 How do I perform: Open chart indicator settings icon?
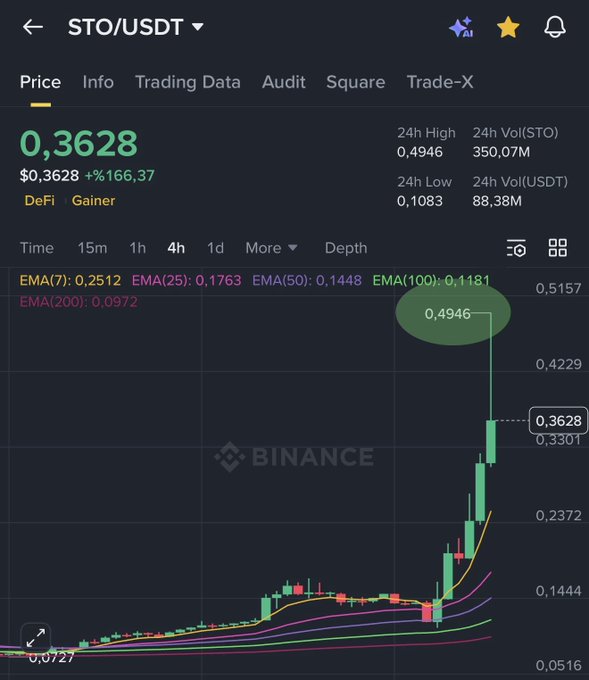click(x=516, y=248)
